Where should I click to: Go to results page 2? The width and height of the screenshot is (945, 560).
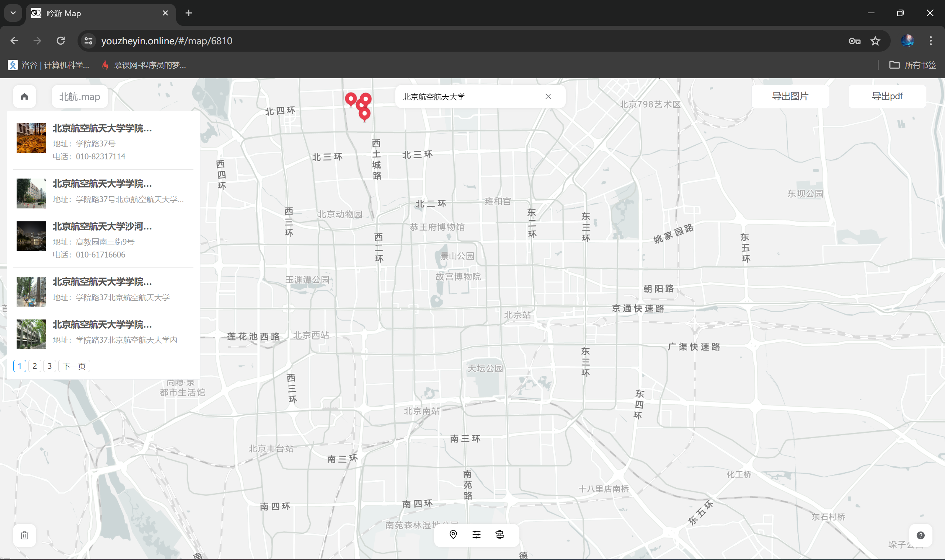tap(35, 366)
